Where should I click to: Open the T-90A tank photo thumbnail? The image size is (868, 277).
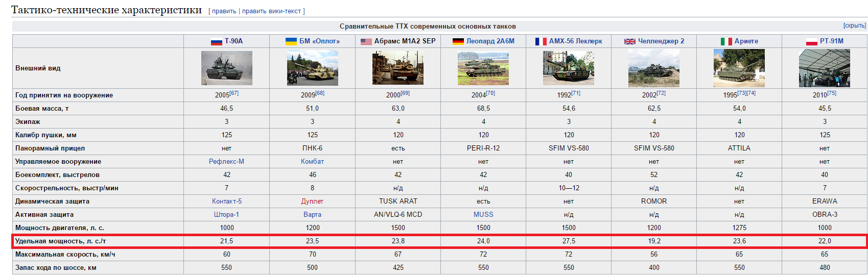226,68
